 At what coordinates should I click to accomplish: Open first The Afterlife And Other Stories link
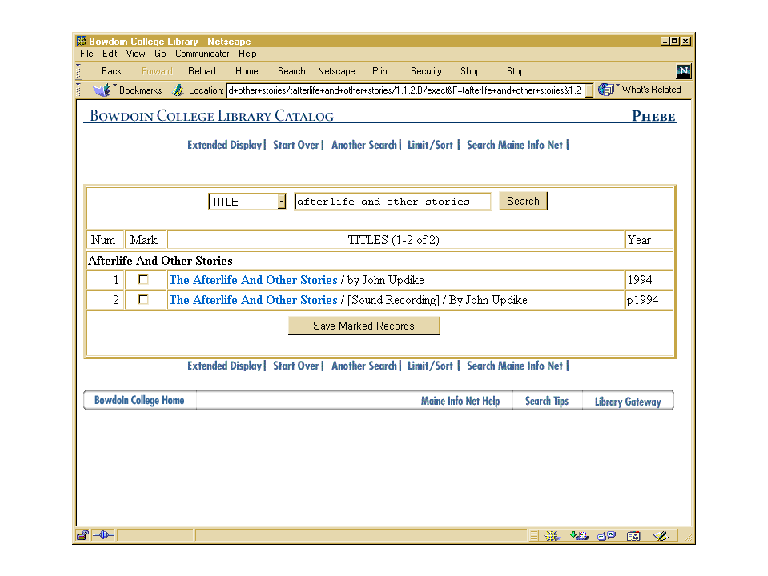pos(253,280)
